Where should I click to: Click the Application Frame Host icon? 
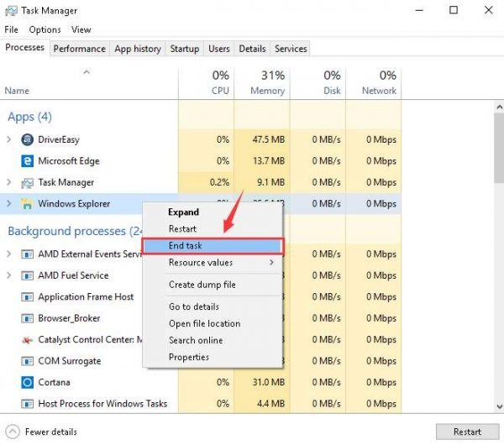point(28,297)
